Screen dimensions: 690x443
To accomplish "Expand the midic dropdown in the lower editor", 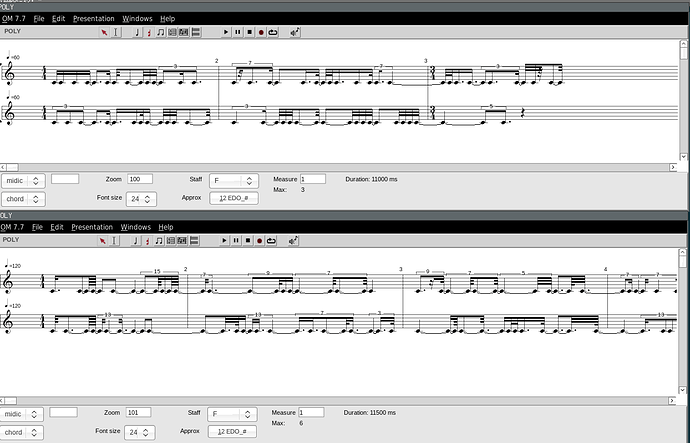I will pos(23,413).
